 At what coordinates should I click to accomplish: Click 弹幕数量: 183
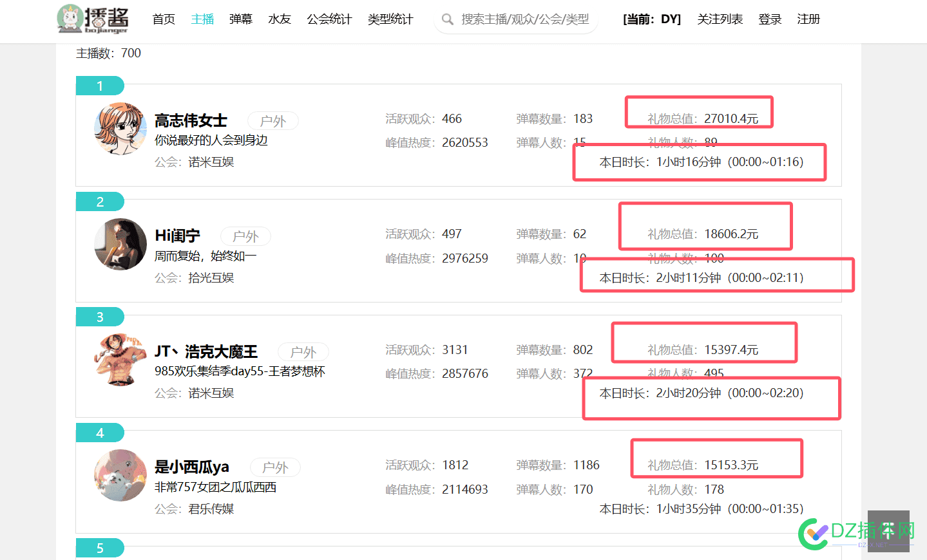coord(555,119)
